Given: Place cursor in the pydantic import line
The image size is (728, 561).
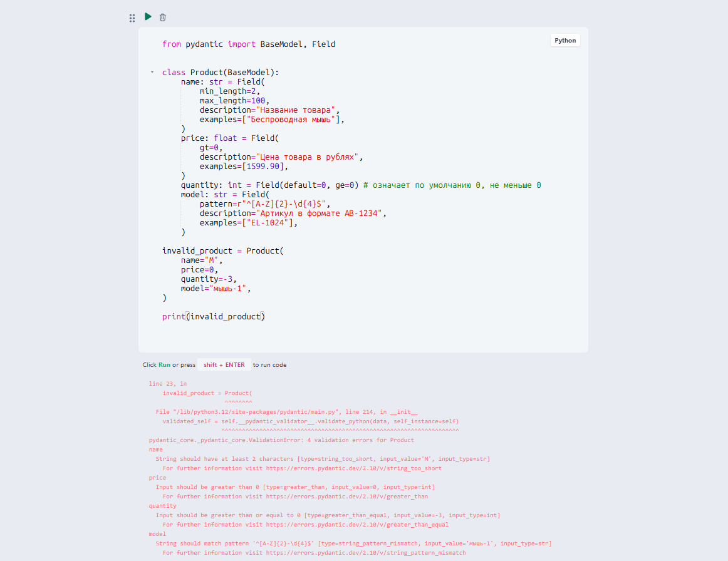Looking at the screenshot, I should pyautogui.click(x=248, y=44).
